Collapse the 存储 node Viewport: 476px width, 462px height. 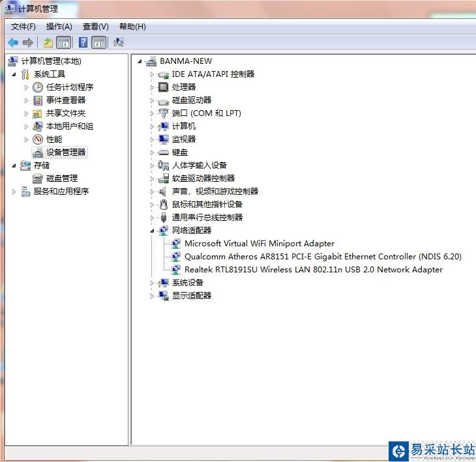click(14, 166)
